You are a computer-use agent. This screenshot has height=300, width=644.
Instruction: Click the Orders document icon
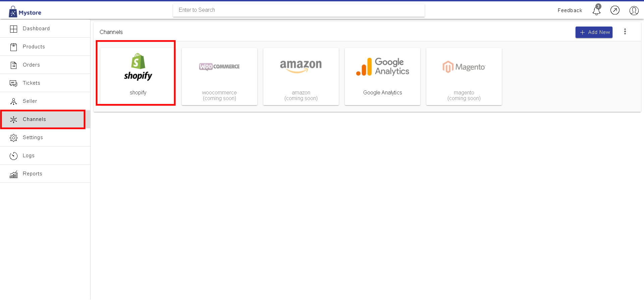click(13, 65)
